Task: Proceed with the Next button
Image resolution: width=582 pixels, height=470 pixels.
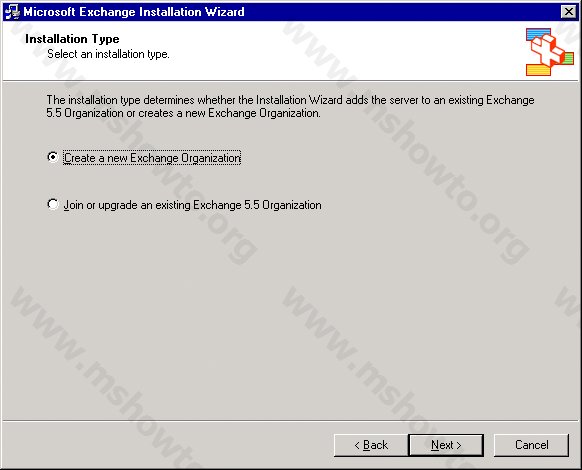Action: pos(446,445)
